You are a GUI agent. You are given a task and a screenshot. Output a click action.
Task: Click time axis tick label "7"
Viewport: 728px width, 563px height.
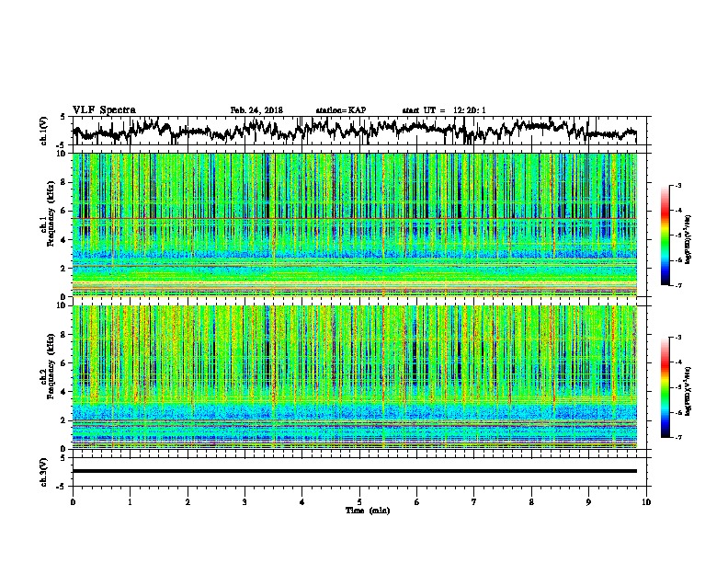coord(474,502)
